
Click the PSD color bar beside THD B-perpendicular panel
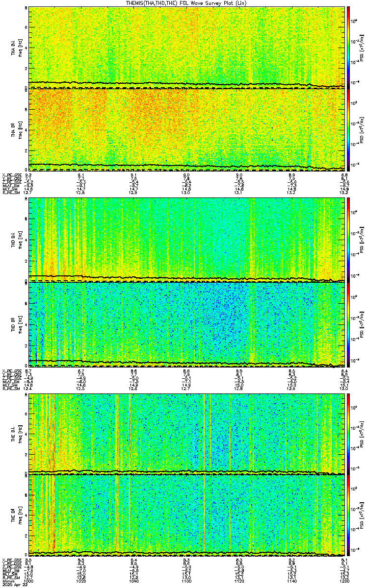point(348,240)
